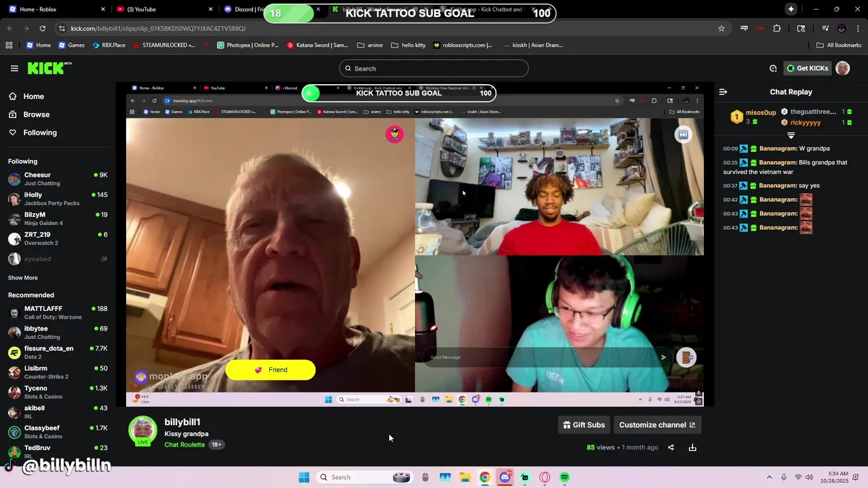Screen dimensions: 868x488
Task: Open Classybeef recommended channel
Action: pyautogui.click(x=58, y=432)
